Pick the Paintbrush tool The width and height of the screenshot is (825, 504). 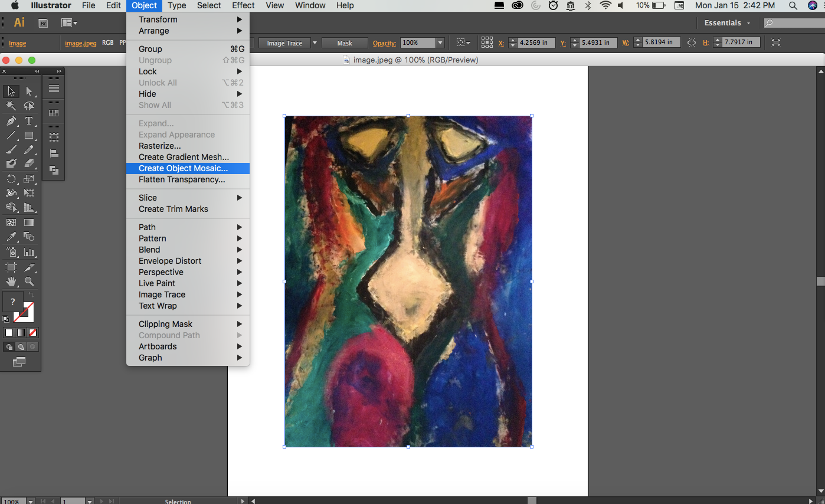11,150
